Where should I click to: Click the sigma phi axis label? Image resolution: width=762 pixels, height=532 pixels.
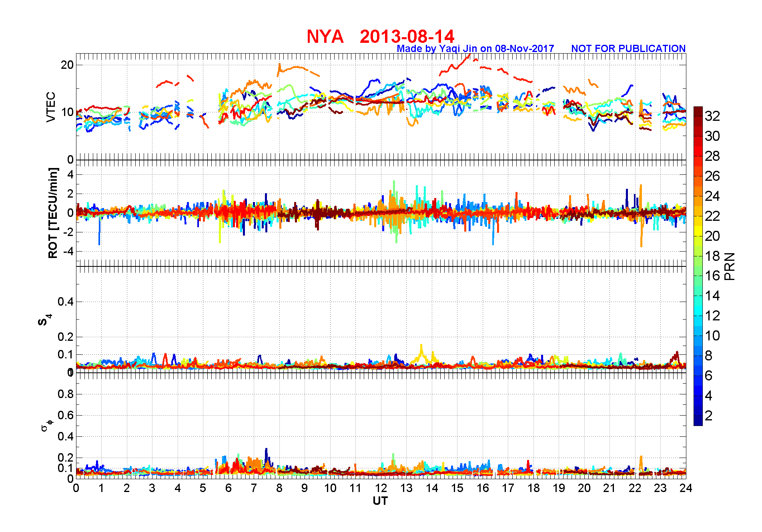click(46, 425)
